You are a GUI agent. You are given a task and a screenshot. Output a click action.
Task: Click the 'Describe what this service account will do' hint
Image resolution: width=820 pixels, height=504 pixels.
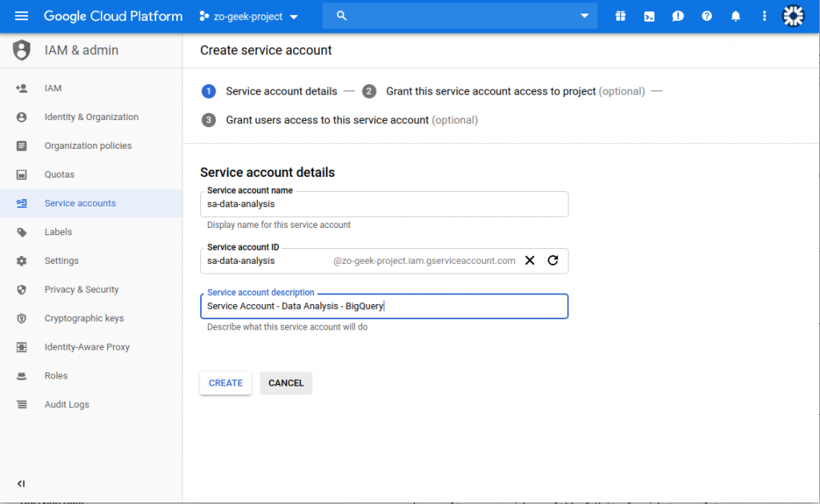tap(287, 327)
